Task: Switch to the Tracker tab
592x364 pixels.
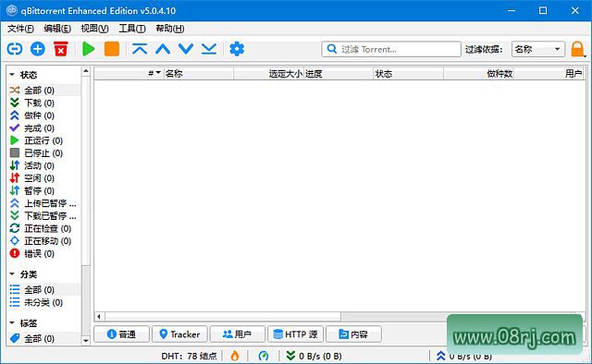Action: coord(179,334)
